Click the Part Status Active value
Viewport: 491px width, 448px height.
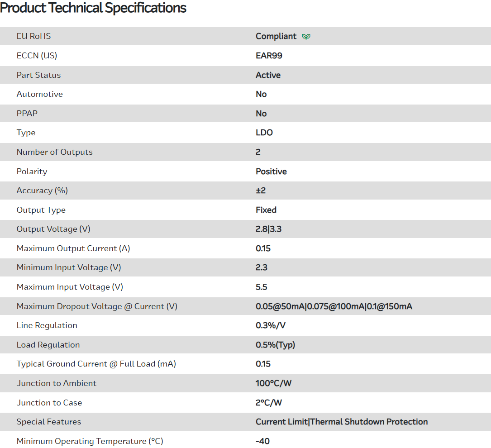coord(268,75)
